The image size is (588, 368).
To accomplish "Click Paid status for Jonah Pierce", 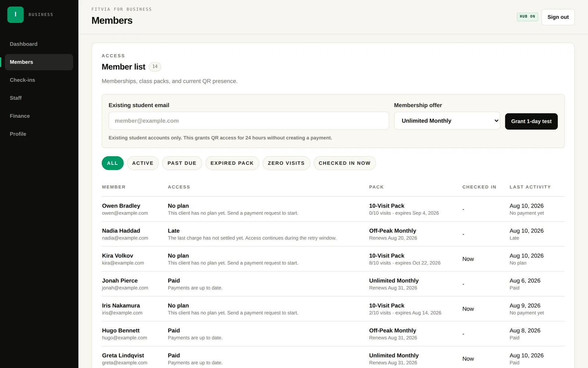I will point(174,281).
